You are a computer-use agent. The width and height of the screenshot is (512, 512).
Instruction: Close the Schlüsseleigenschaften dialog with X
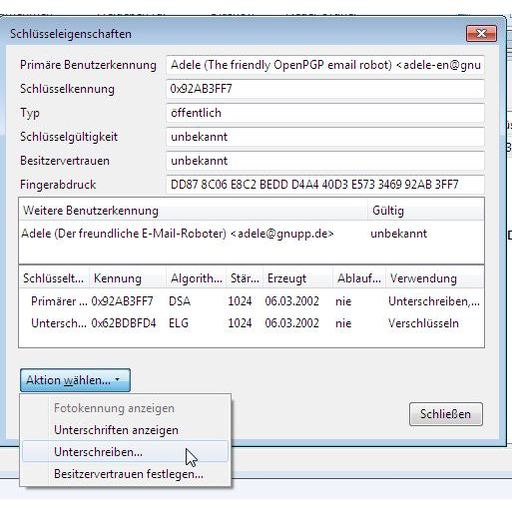(481, 33)
